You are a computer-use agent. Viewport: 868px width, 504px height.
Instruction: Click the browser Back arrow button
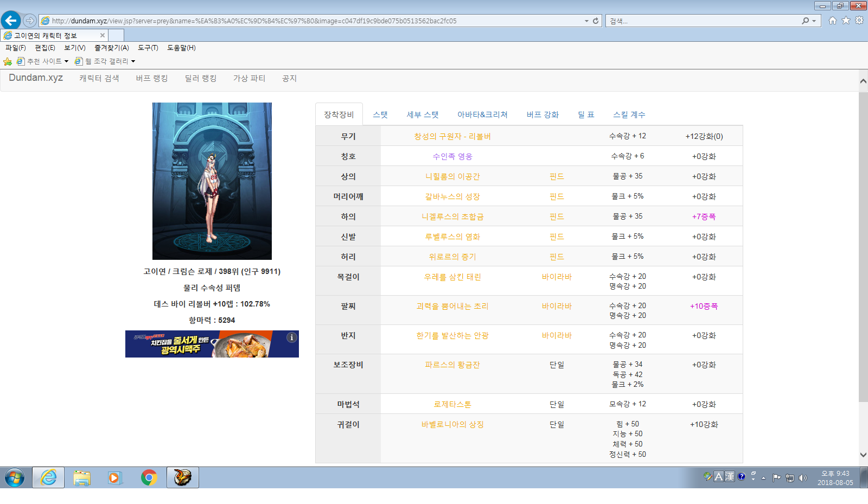[11, 21]
